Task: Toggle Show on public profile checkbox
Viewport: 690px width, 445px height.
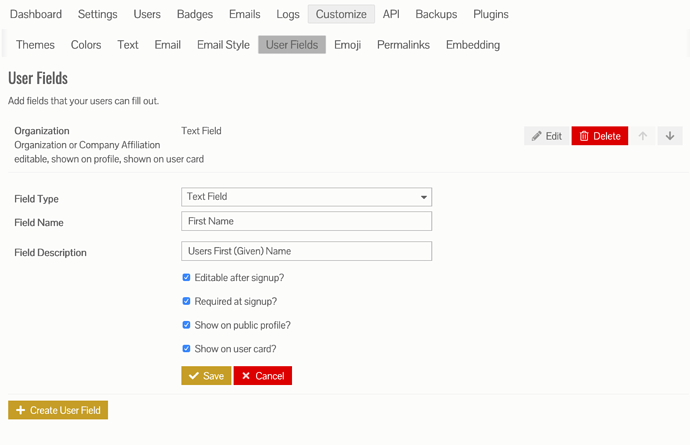Action: pyautogui.click(x=186, y=325)
